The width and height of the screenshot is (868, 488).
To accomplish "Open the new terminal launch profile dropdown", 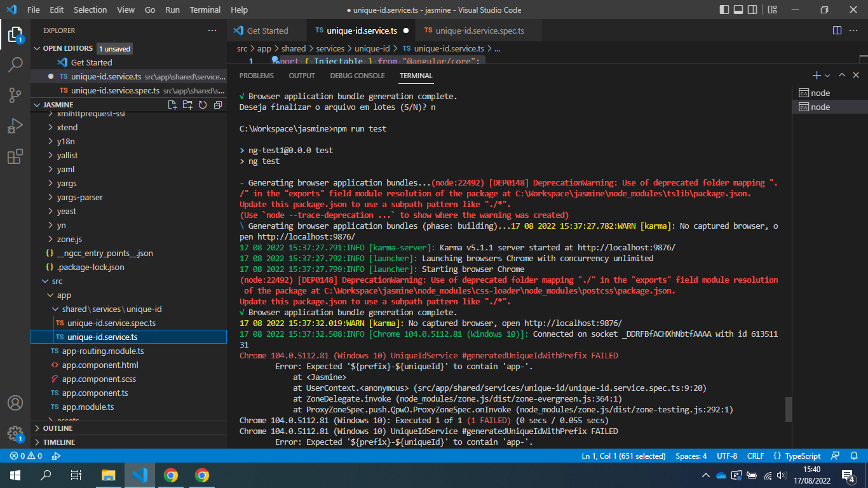I will [x=827, y=76].
